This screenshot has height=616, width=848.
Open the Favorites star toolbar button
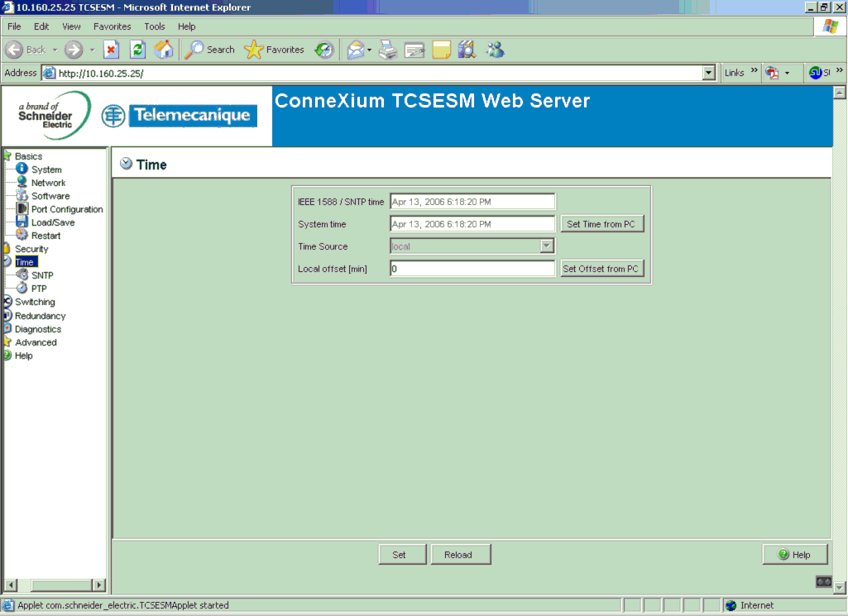point(274,50)
